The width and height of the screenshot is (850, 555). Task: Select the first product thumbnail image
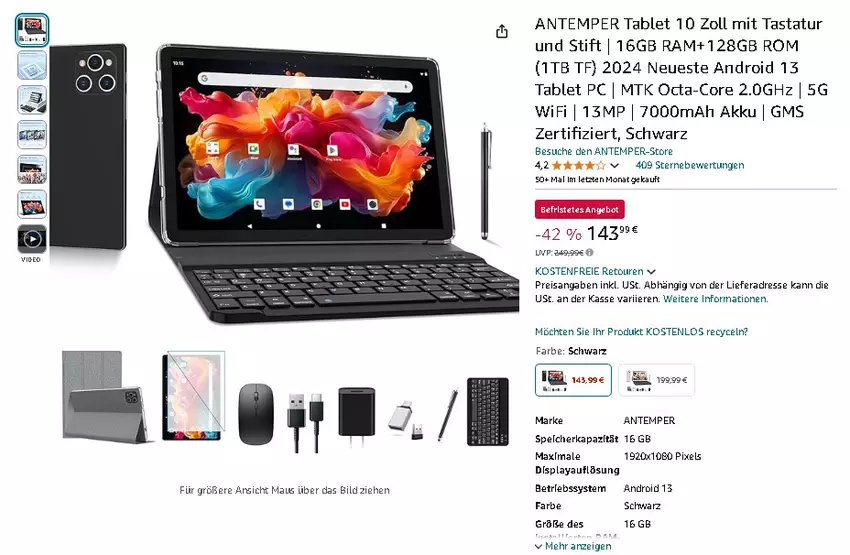tap(32, 30)
